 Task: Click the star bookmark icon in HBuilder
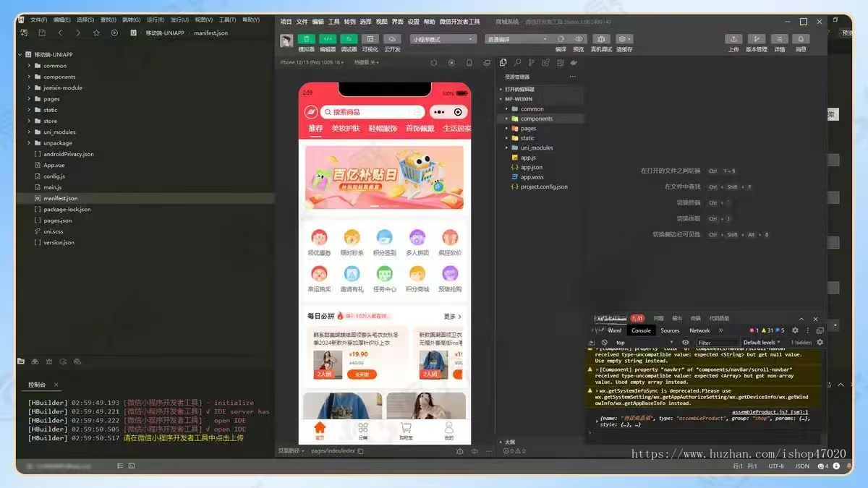tap(96, 33)
